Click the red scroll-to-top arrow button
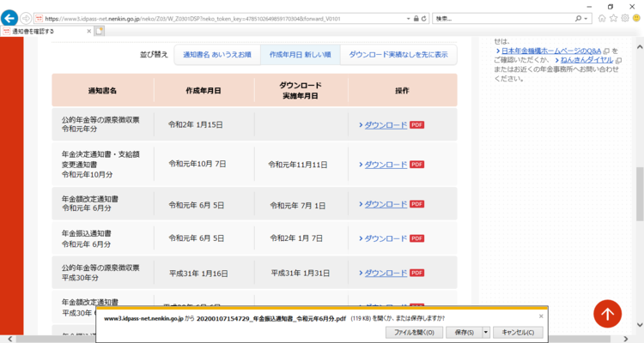Screen dimensions: 644x343 [x=607, y=314]
